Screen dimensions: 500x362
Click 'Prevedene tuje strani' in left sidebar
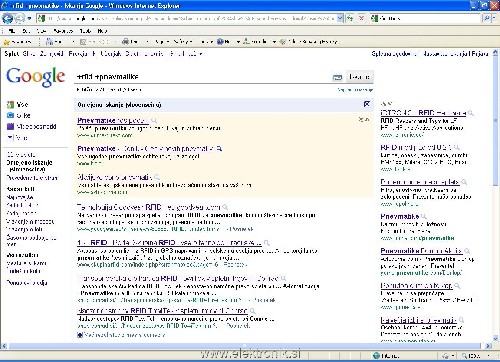[32, 178]
